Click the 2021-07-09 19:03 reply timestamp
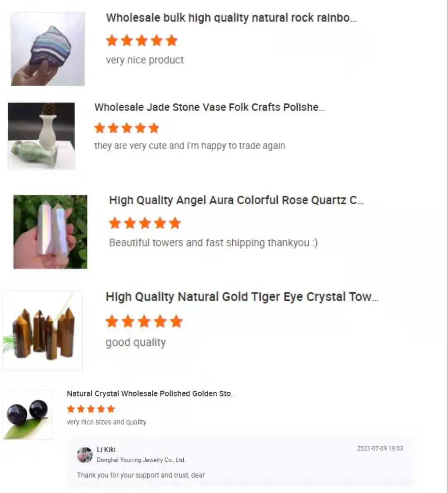The image size is (448, 493). click(x=380, y=448)
